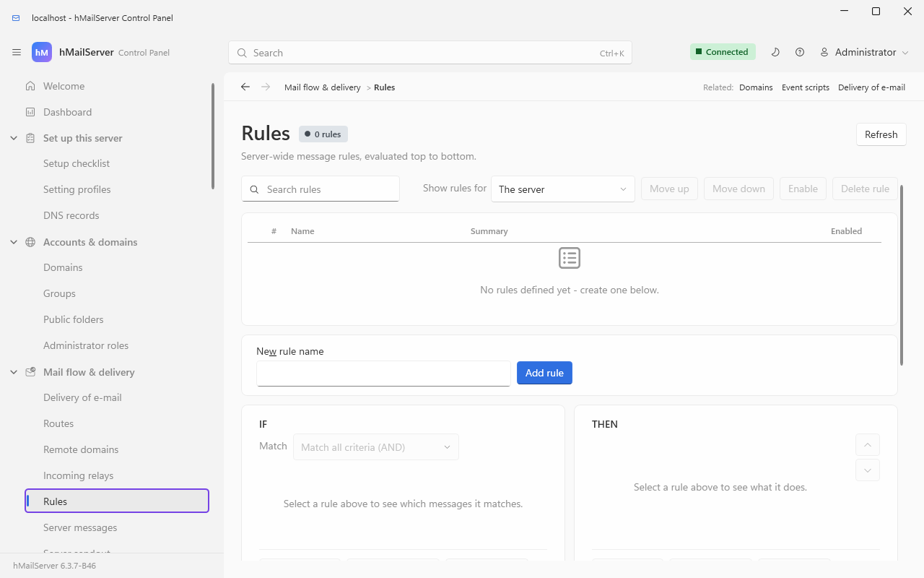Click Mail flow & delivery breadcrumb

click(323, 87)
